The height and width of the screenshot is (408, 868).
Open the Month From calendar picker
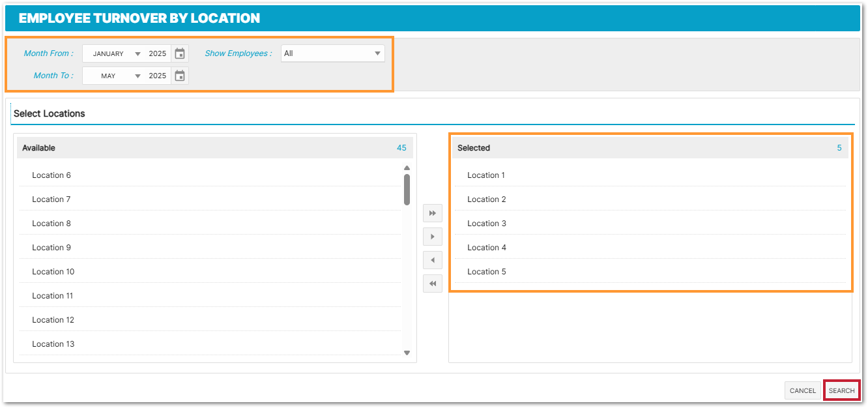(180, 54)
